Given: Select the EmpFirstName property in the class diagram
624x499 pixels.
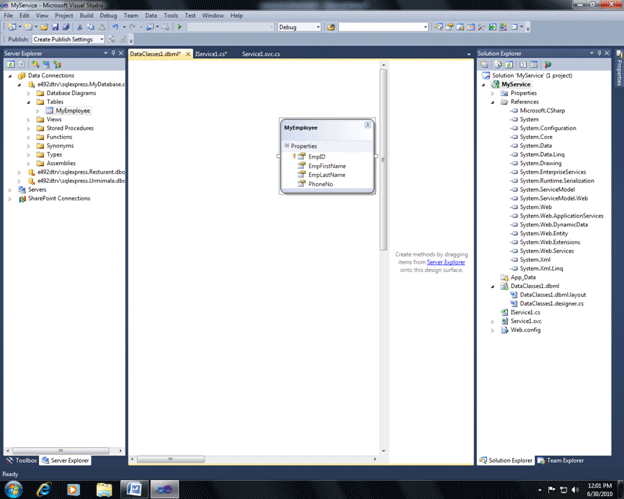Looking at the screenshot, I should 327,166.
